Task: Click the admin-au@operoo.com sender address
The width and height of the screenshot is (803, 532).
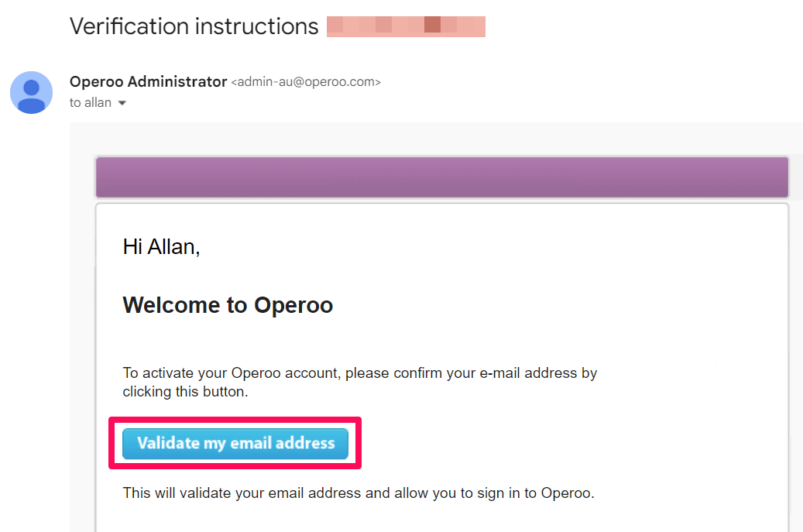Action: [306, 82]
